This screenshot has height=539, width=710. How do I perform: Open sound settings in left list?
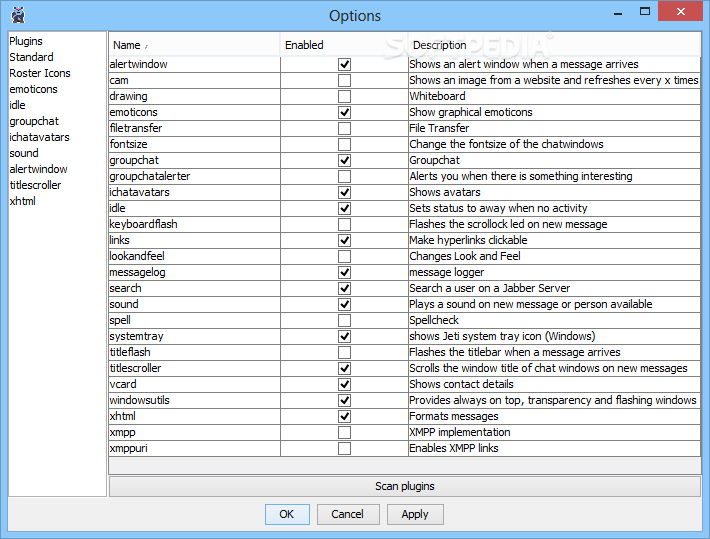tap(24, 153)
